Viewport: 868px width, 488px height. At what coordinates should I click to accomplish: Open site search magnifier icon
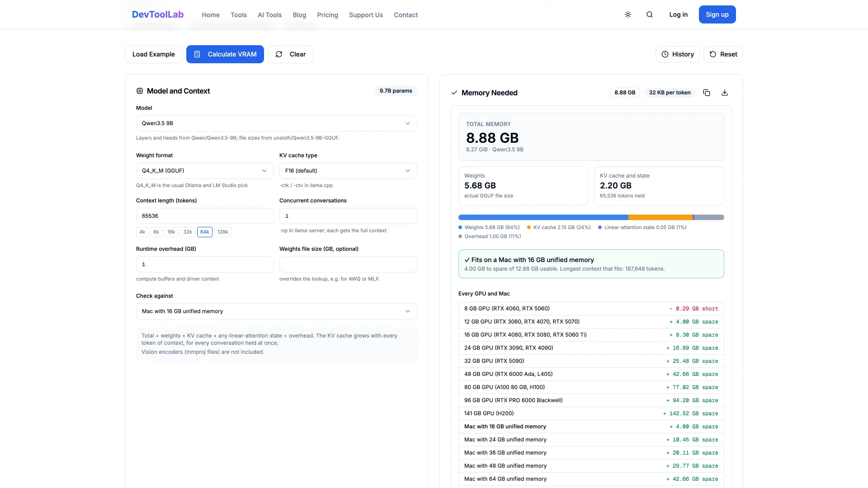[x=650, y=14]
